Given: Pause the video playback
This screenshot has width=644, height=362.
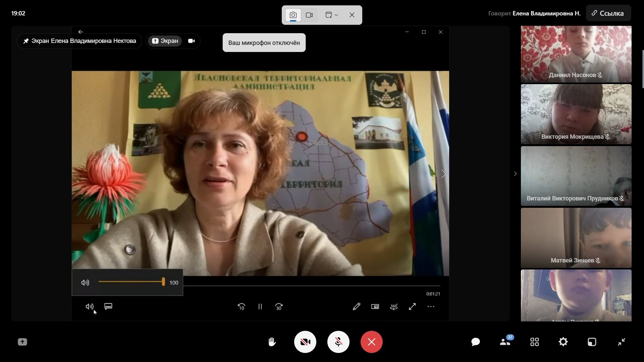Looking at the screenshot, I should 260,307.
